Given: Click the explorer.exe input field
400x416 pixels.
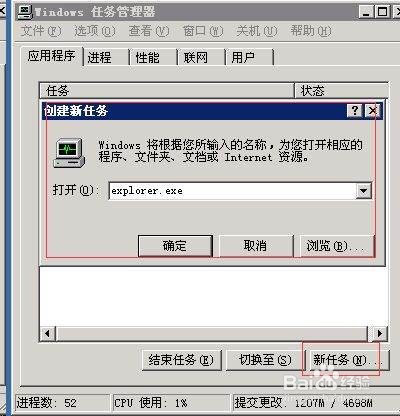Looking at the screenshot, I should [x=233, y=191].
